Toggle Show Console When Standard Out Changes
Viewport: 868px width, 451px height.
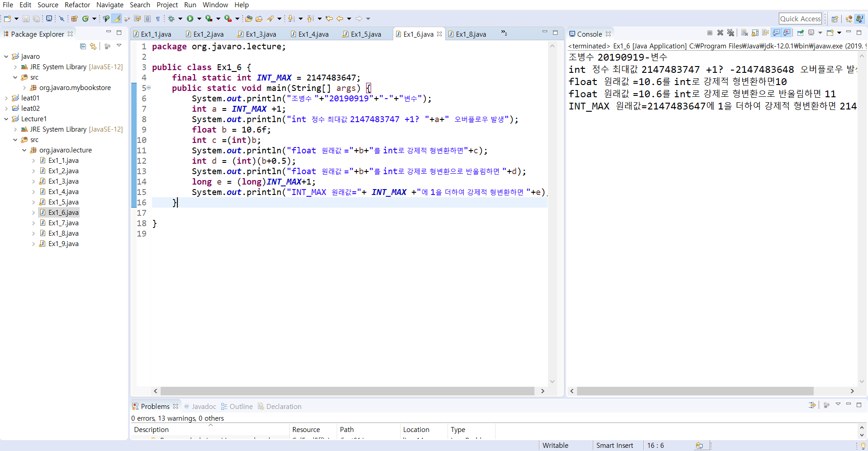pos(776,33)
